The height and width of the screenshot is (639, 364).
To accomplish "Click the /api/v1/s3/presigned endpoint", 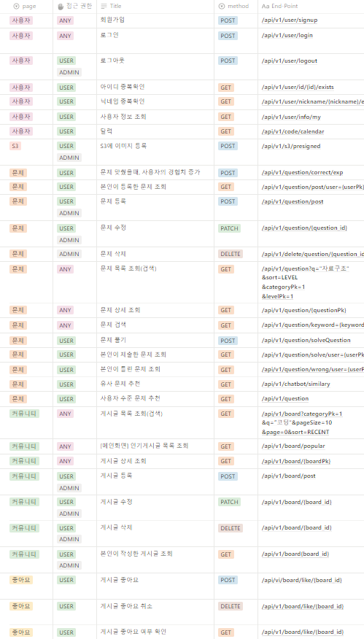I will (291, 147).
